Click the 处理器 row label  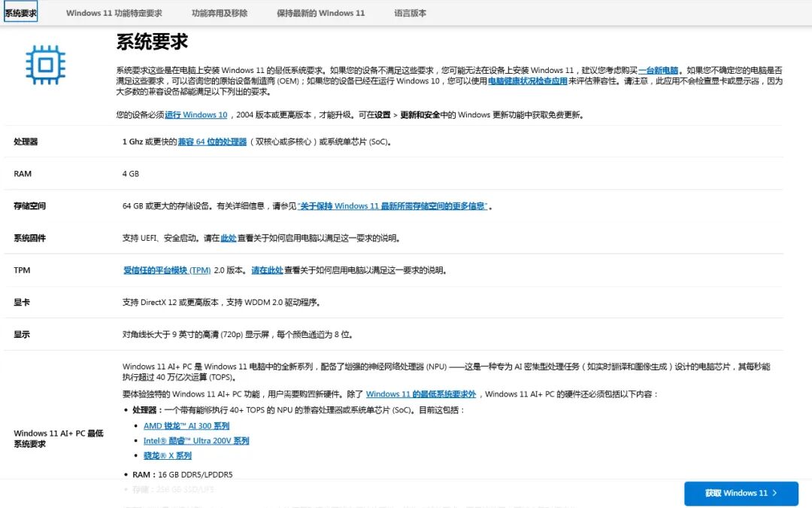pyautogui.click(x=26, y=141)
